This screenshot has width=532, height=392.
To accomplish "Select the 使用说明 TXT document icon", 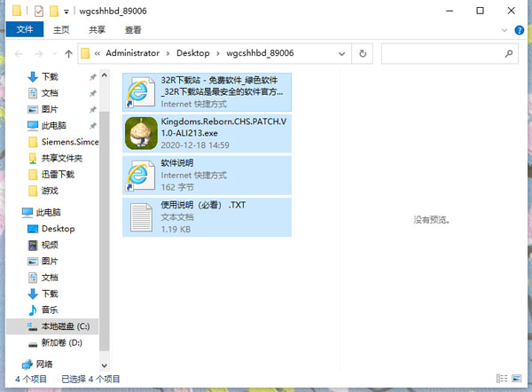I will click(x=141, y=218).
